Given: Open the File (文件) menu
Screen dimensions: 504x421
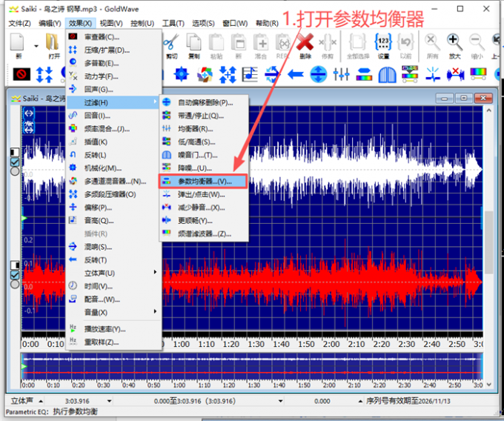Looking at the screenshot, I should coord(19,23).
